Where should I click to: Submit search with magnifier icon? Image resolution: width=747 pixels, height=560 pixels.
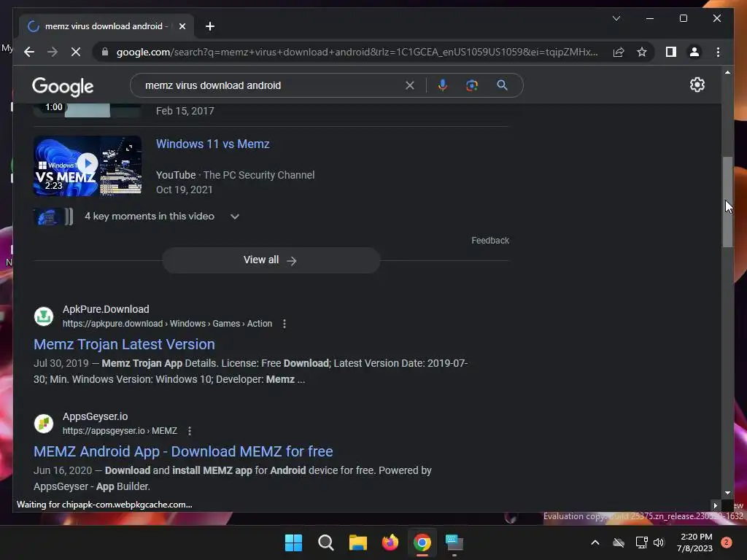[502, 85]
